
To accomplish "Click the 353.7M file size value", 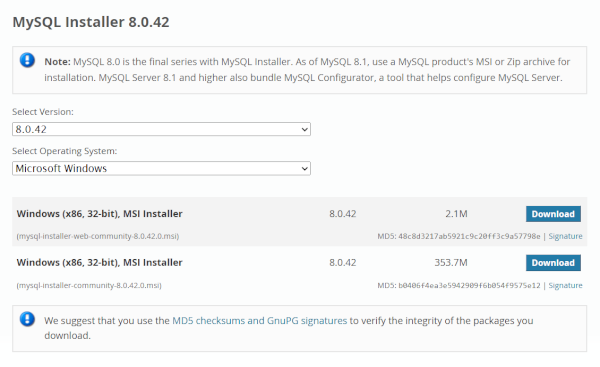I will click(451, 263).
